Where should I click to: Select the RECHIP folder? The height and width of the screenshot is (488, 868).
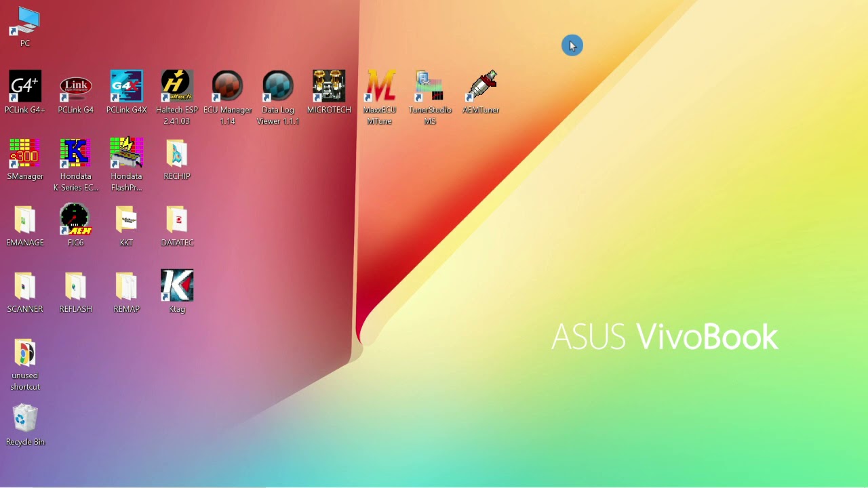coord(177,159)
